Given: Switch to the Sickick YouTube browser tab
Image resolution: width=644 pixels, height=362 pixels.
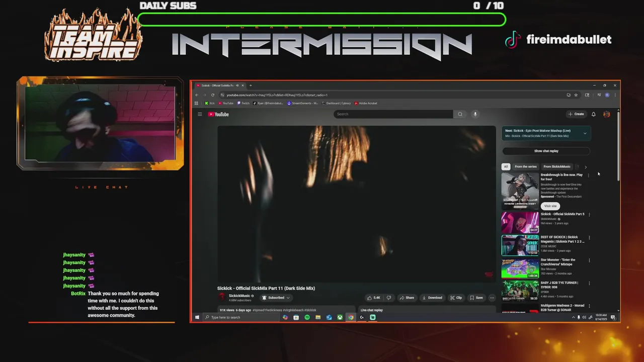Looking at the screenshot, I should pyautogui.click(x=217, y=85).
